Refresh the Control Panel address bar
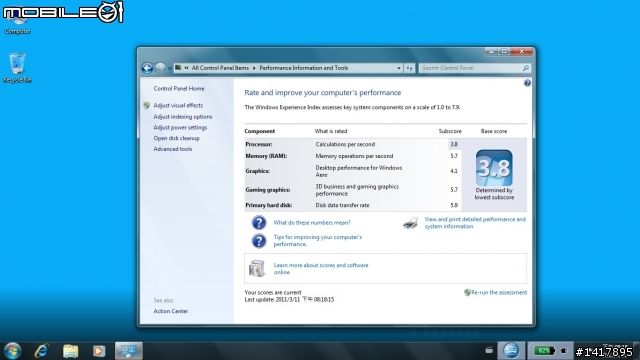 (409, 68)
